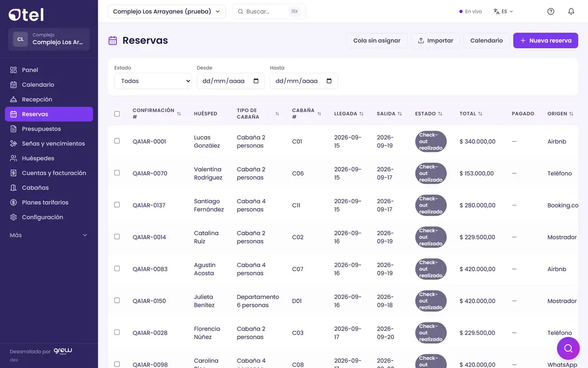Screen dimensions: 588x368
Task: Check the row QA1AR-0150 checkbox
Action: (117, 301)
